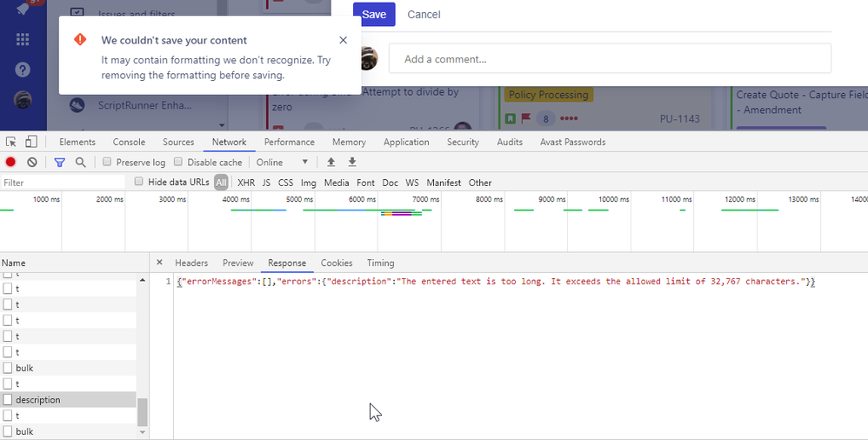Open the Security tab
The image size is (868, 440).
(463, 142)
